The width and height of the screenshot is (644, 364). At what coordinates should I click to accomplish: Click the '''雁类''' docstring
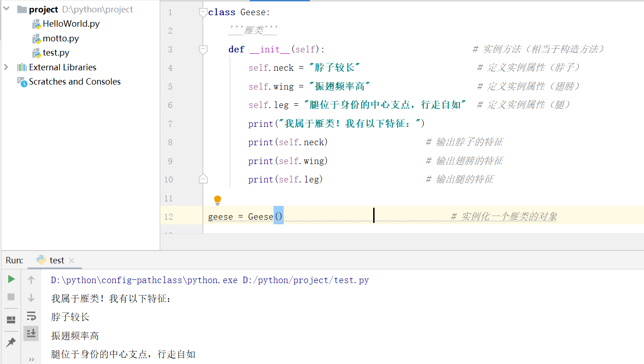253,31
